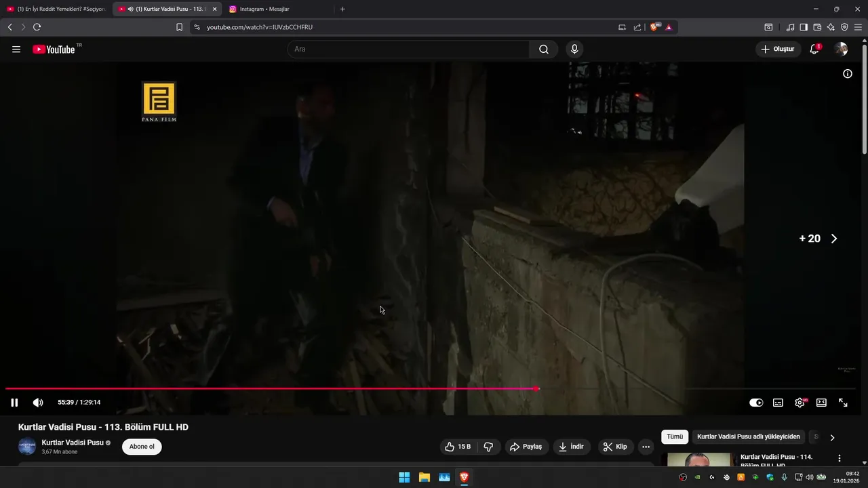Show video info card icon

pyautogui.click(x=848, y=74)
